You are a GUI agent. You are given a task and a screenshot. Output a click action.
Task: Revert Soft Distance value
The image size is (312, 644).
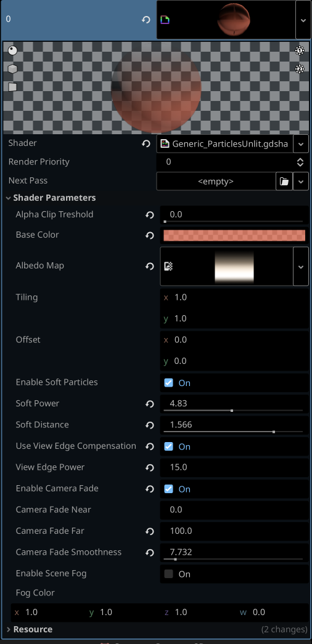click(150, 425)
